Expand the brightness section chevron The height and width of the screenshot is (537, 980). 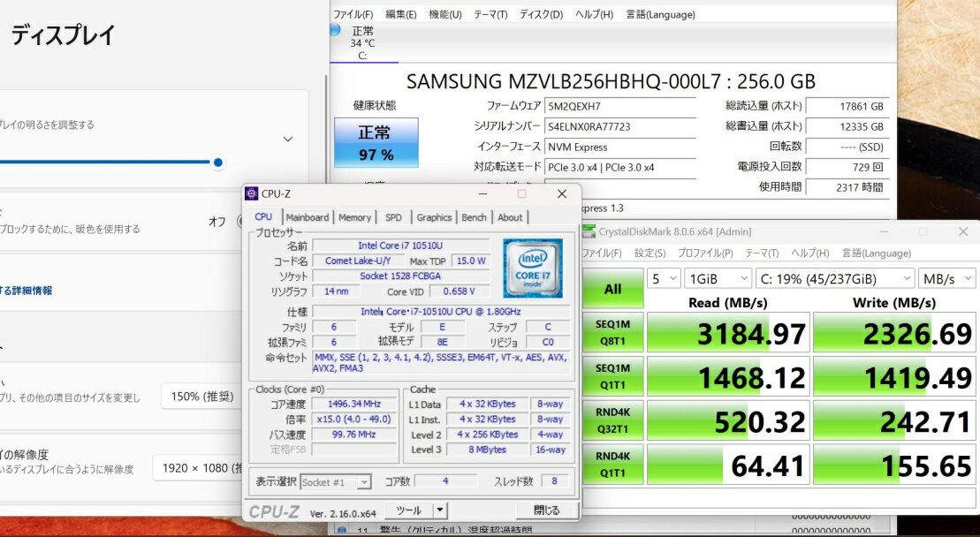click(287, 140)
